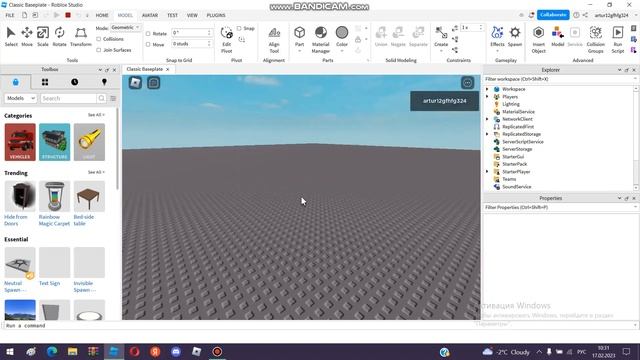Open the Effects gameplay menu
The height and width of the screenshot is (360, 640).
click(x=497, y=36)
